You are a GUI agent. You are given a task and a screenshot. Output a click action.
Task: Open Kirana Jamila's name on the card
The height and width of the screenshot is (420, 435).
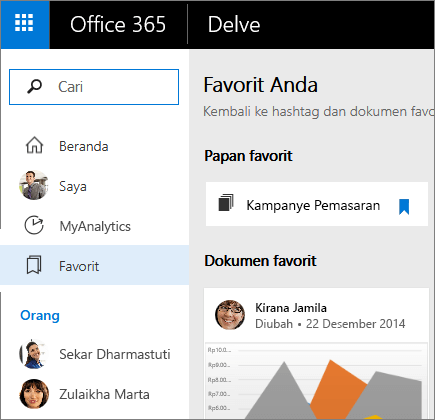[291, 308]
